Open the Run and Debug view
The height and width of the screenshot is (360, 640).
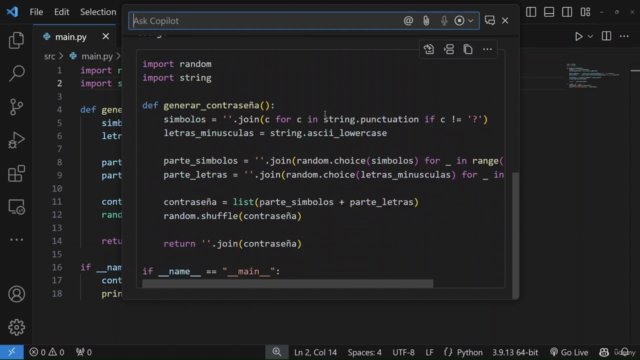16,140
